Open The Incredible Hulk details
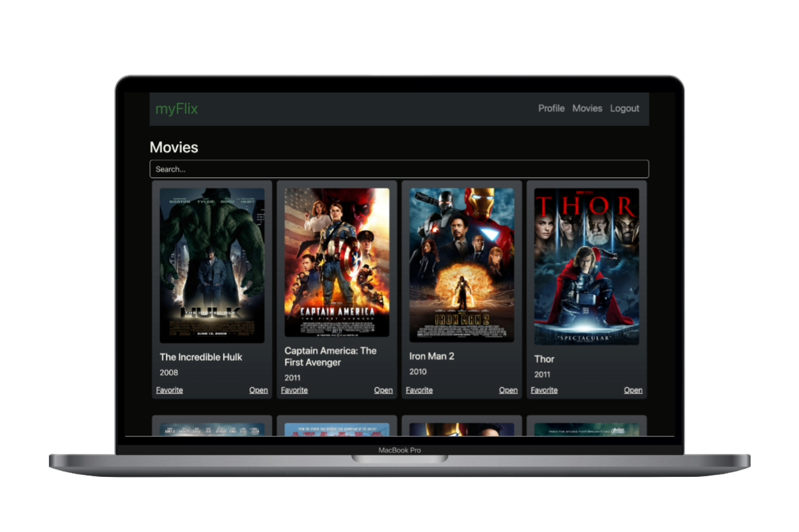 [258, 390]
